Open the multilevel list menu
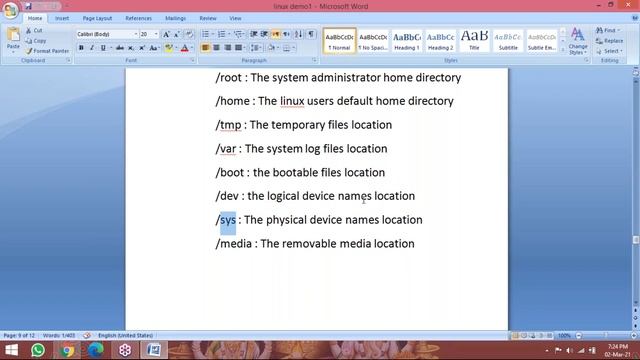Image resolution: width=640 pixels, height=360 pixels. 238,34
